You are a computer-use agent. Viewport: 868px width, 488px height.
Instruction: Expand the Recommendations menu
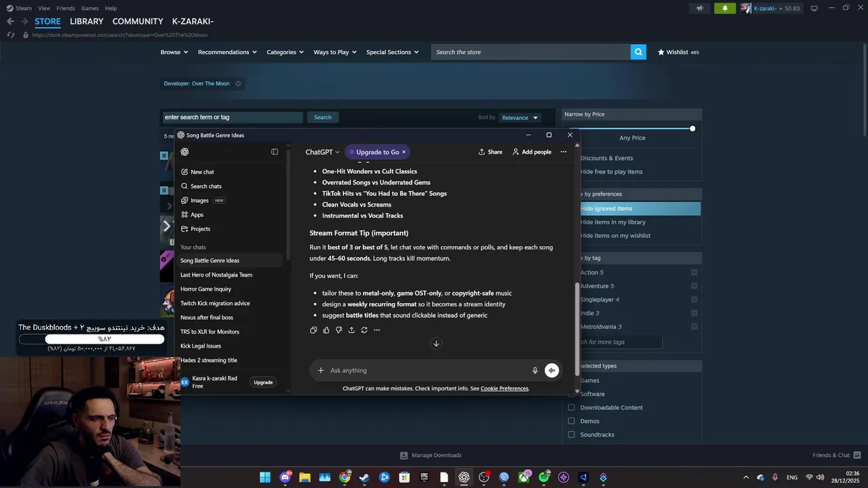(227, 52)
